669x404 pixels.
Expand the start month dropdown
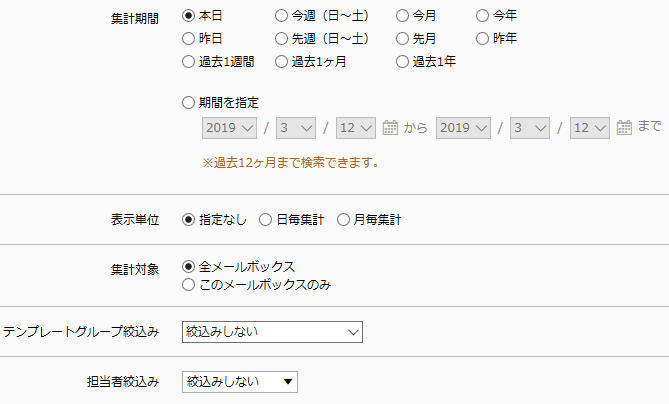pos(296,128)
